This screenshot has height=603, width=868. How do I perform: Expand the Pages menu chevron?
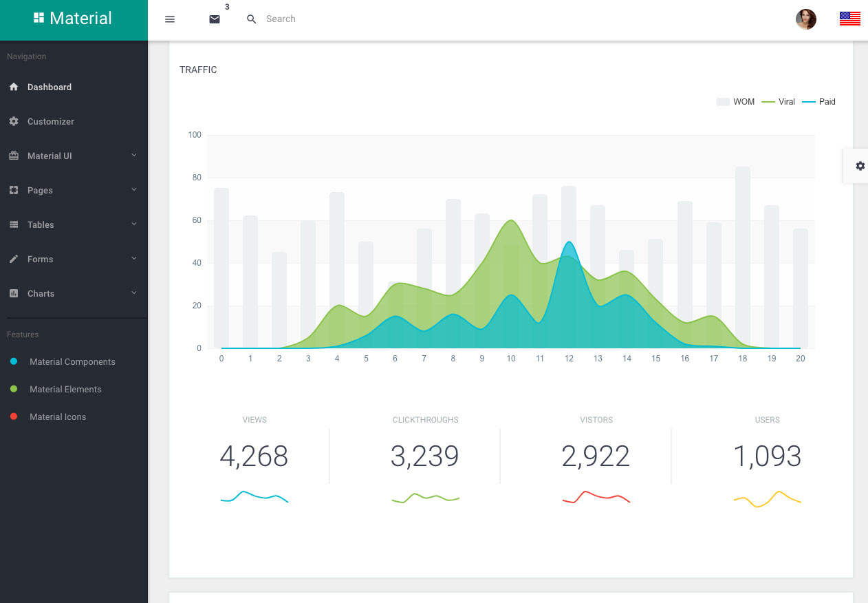(134, 190)
